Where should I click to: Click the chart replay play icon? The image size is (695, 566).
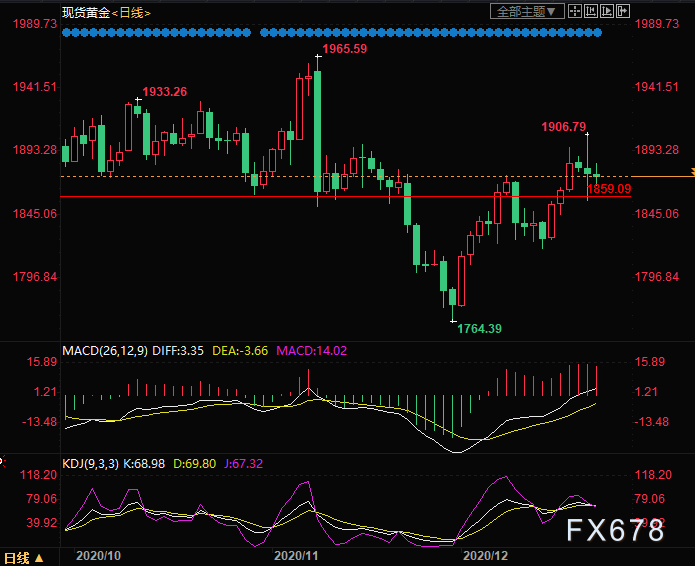pos(606,12)
